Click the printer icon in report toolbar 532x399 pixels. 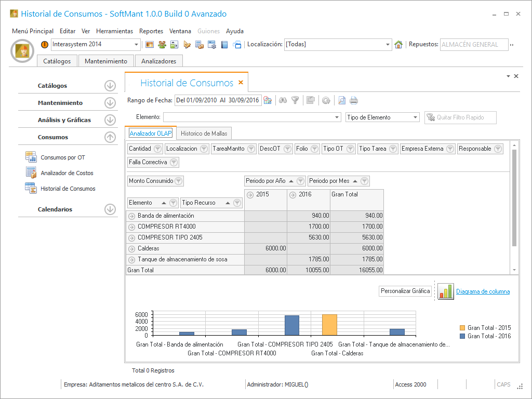click(x=354, y=100)
